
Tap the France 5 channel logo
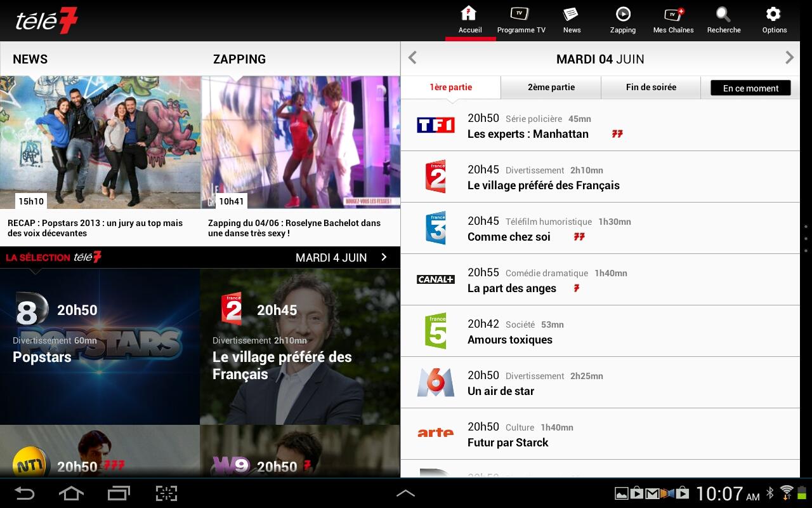tap(436, 331)
